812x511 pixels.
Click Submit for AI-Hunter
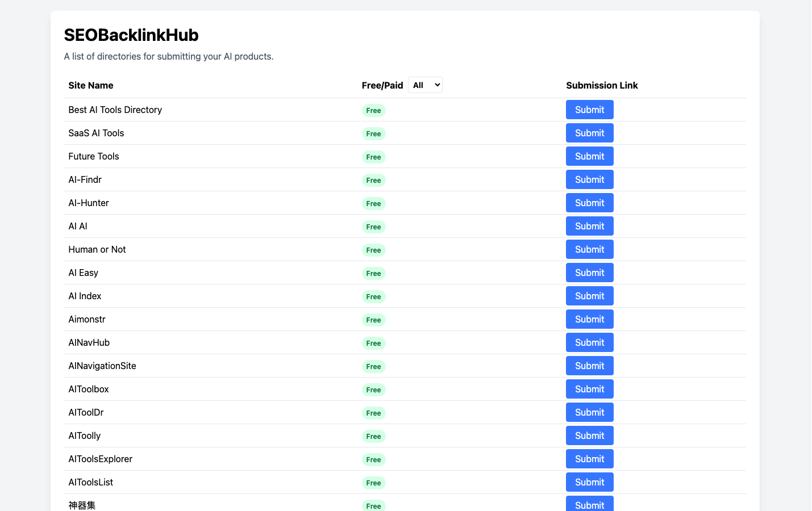pos(589,203)
